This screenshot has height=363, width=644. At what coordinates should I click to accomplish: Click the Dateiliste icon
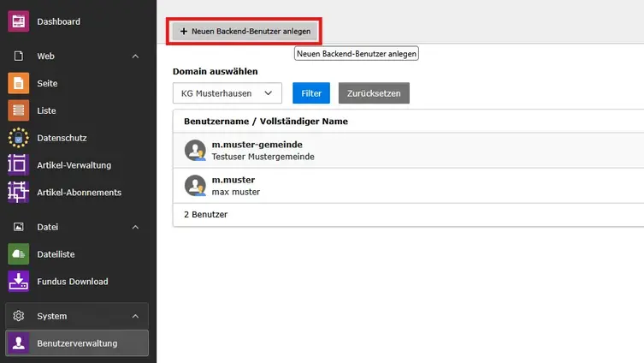tap(18, 254)
